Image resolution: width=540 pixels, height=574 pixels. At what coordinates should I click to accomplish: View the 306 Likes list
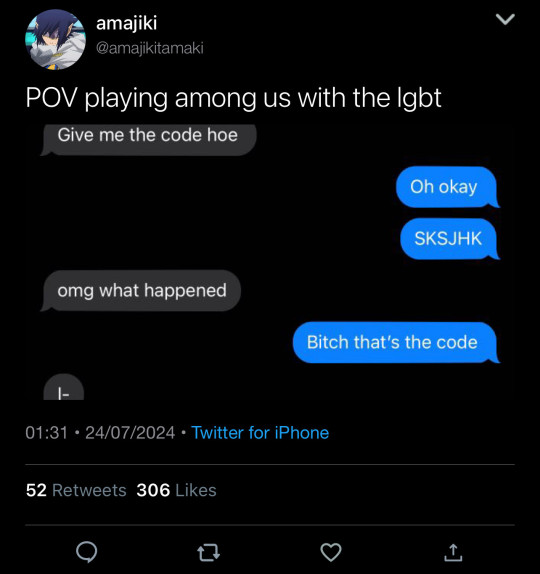tap(176, 490)
